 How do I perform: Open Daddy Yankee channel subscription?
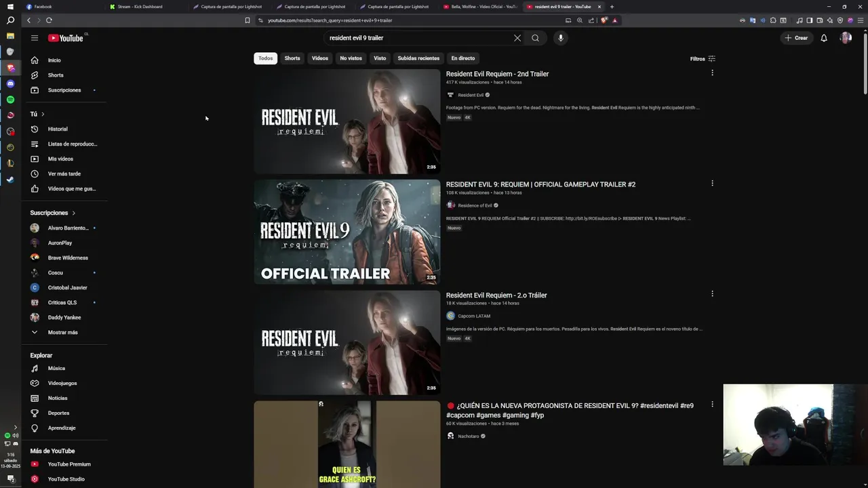point(64,317)
